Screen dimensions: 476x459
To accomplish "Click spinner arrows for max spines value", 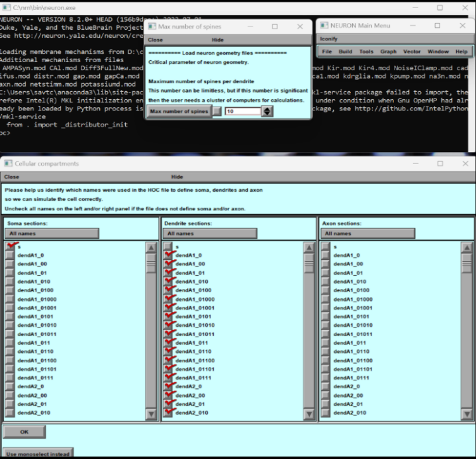I will [x=267, y=111].
